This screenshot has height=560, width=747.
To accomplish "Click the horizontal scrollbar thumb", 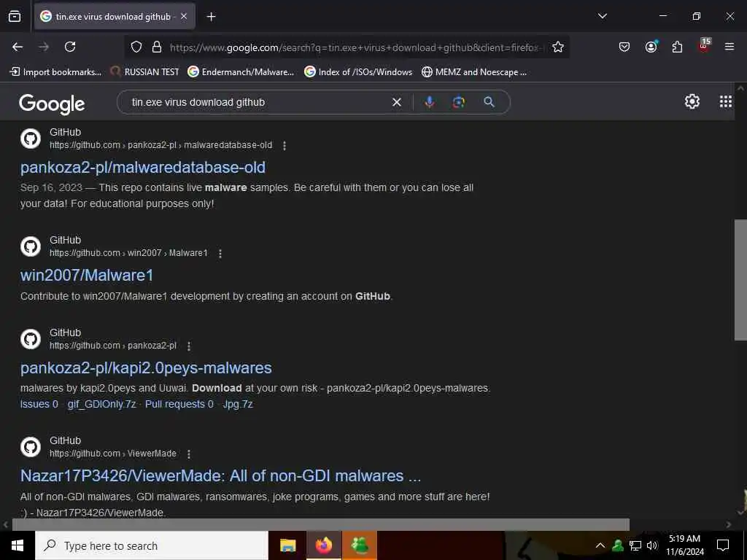I will point(321,524).
